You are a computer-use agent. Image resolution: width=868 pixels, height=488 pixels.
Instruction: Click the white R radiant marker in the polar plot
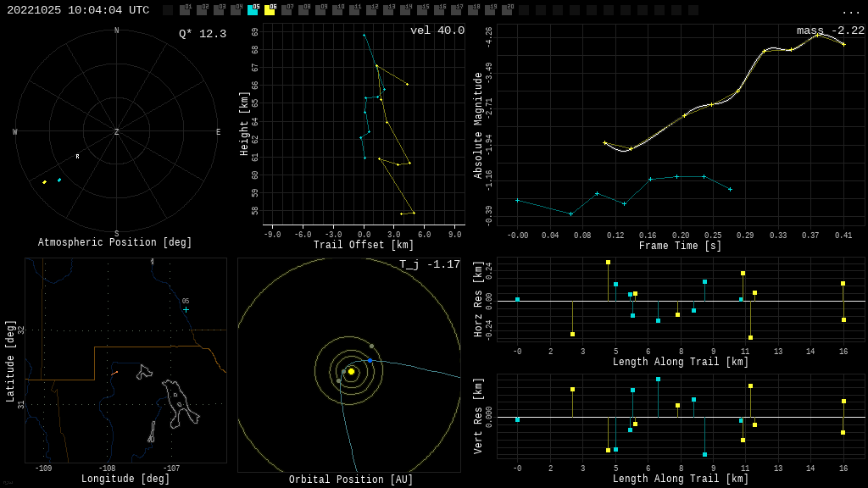77,156
